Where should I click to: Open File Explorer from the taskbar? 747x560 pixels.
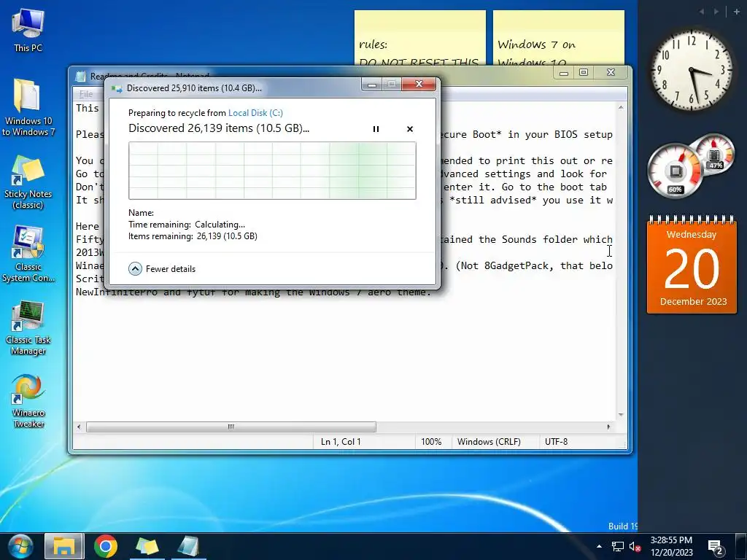[64, 546]
